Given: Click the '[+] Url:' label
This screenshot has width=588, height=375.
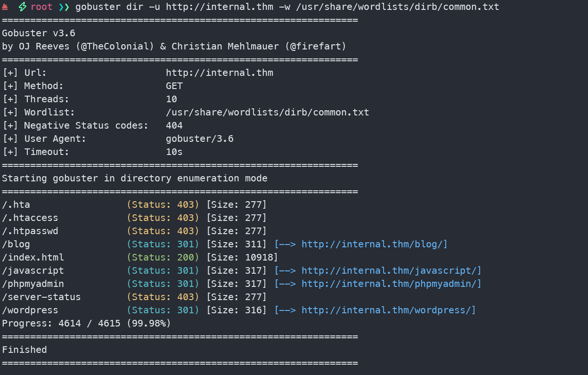Looking at the screenshot, I should click(x=24, y=73).
